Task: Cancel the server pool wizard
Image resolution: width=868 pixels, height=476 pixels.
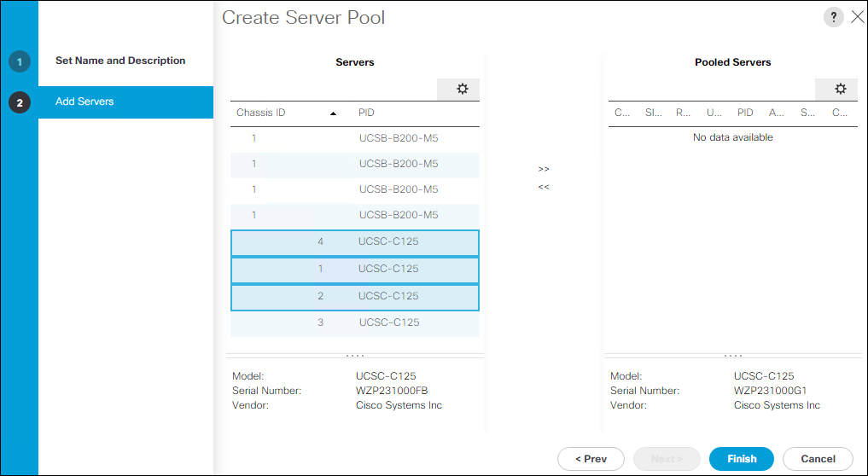Action: 818,459
